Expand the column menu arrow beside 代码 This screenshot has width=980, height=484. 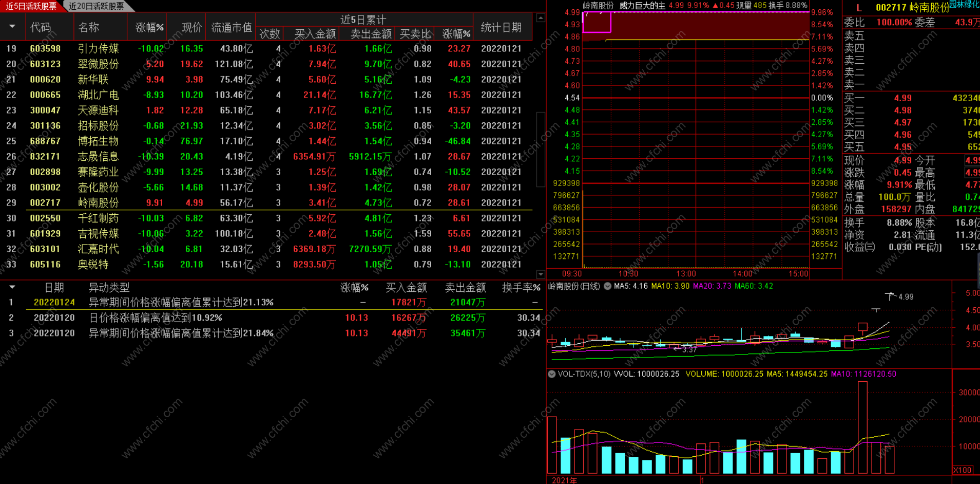tap(12, 27)
